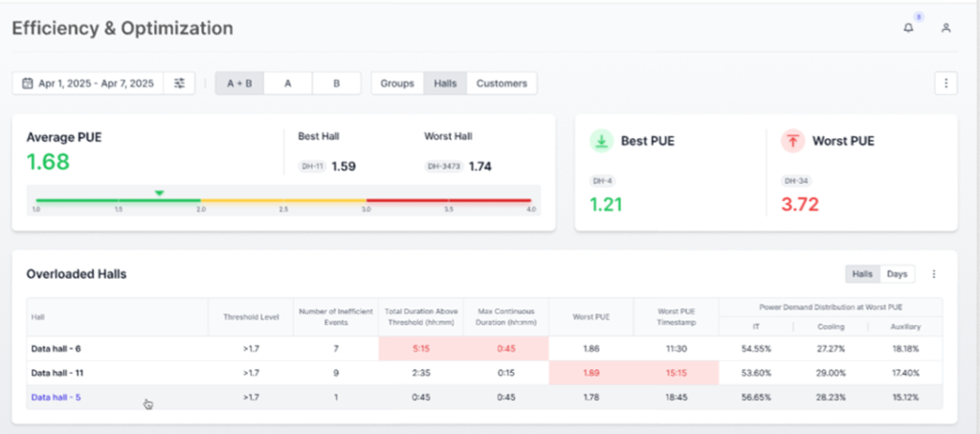Click the highlighted 1.89 worst PUE cell
Image resolution: width=980 pixels, height=434 pixels.
point(591,373)
